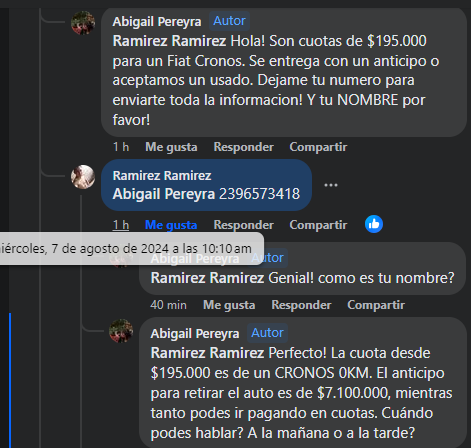471x448 pixels.
Task: Open Abigail Pereyra's profile name in the top comment
Action: click(157, 22)
